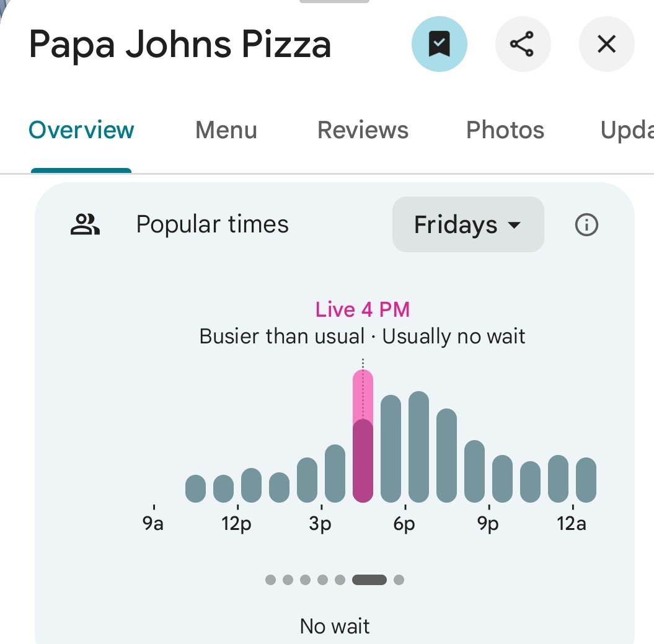Show the partially visible Updates tab
Image resolution: width=654 pixels, height=644 pixels.
[x=626, y=130]
